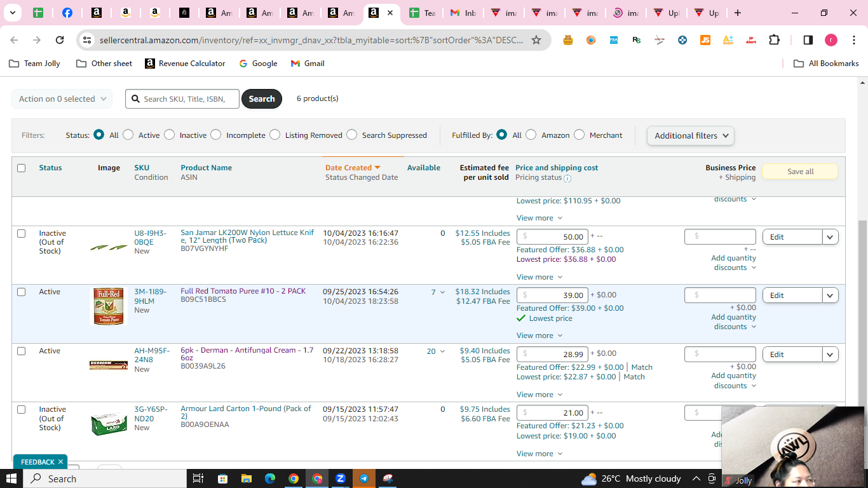
Task: Filter by Fulfilled By Amazon
Action: (531, 135)
